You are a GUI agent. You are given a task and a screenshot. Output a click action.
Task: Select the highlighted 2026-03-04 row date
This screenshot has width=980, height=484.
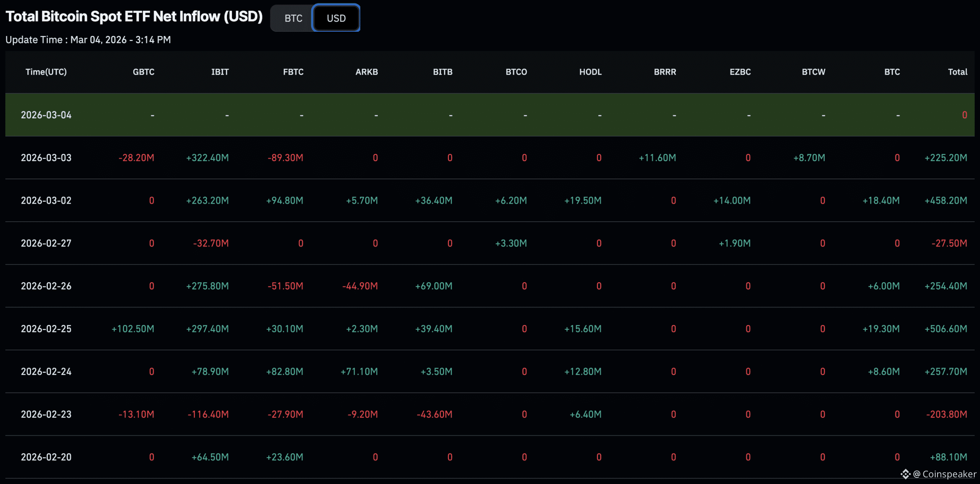[46, 115]
